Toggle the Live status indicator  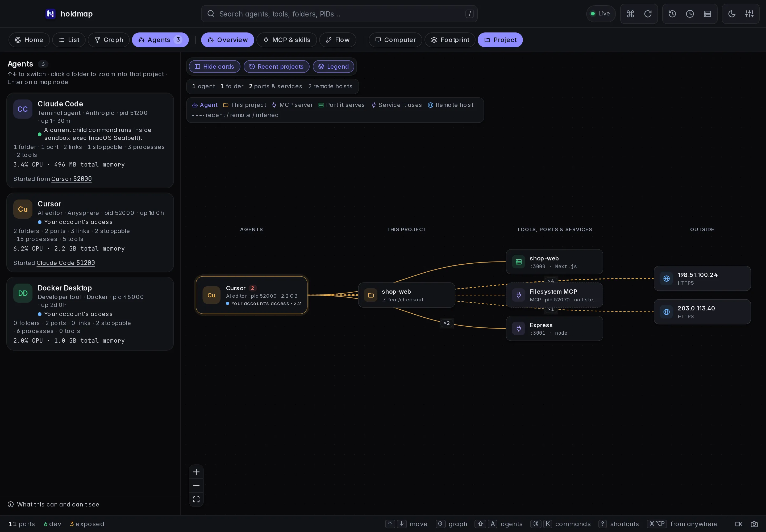click(x=601, y=14)
